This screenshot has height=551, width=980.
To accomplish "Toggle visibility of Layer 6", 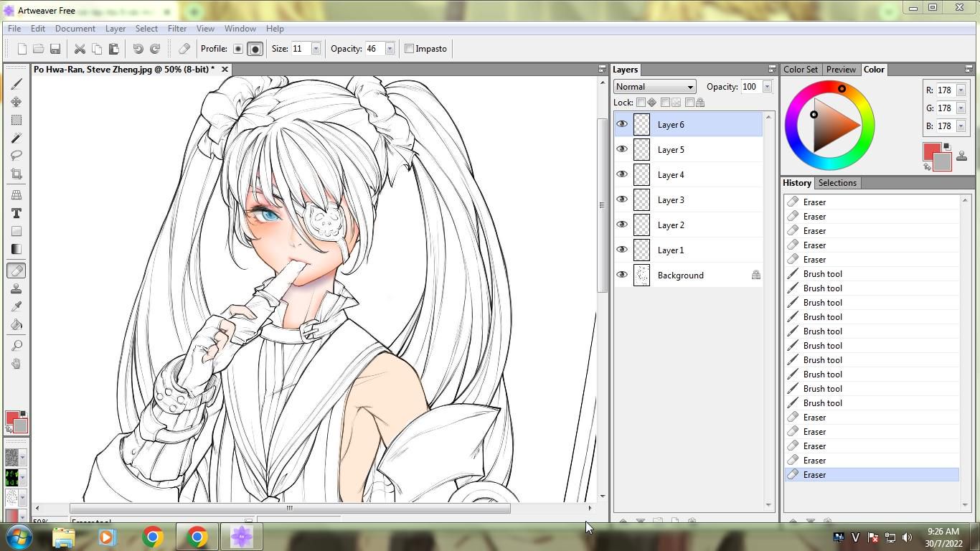I will [622, 124].
